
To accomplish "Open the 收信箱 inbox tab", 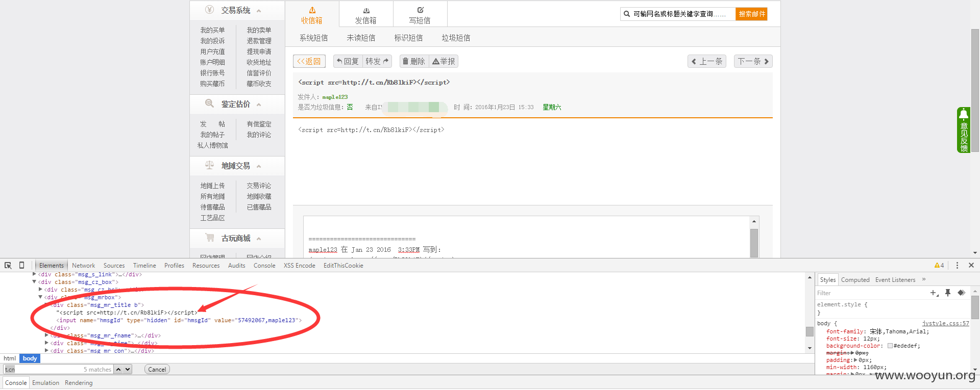I will click(x=312, y=15).
